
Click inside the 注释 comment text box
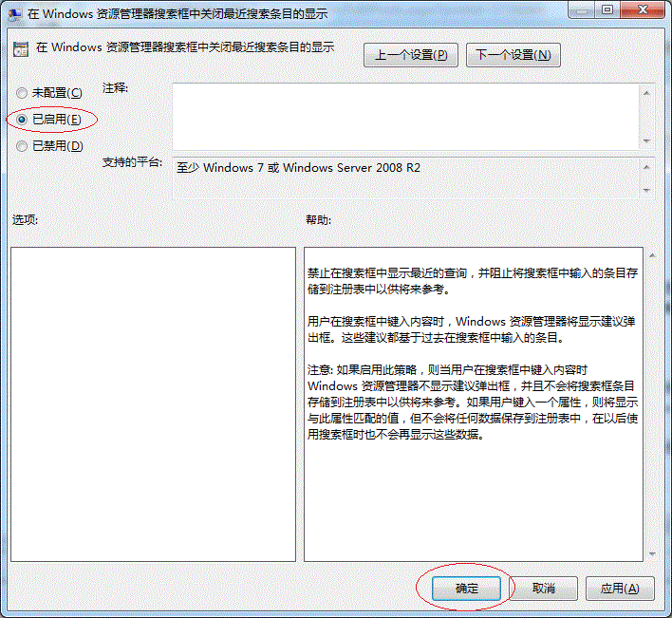point(405,117)
